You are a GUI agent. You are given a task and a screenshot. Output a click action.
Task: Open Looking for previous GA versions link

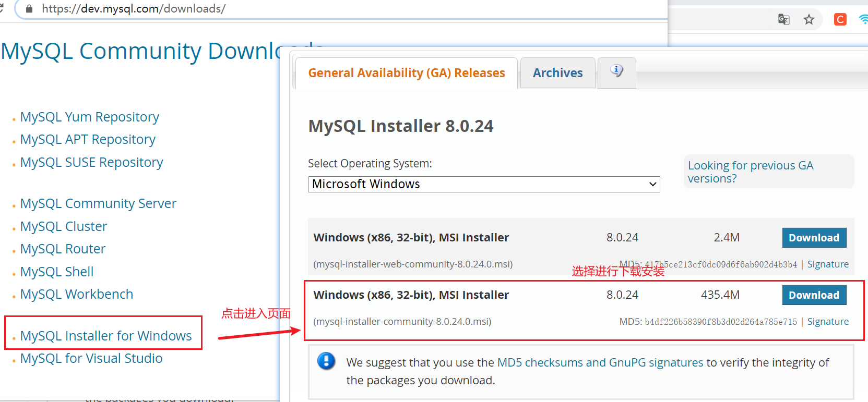click(x=751, y=172)
